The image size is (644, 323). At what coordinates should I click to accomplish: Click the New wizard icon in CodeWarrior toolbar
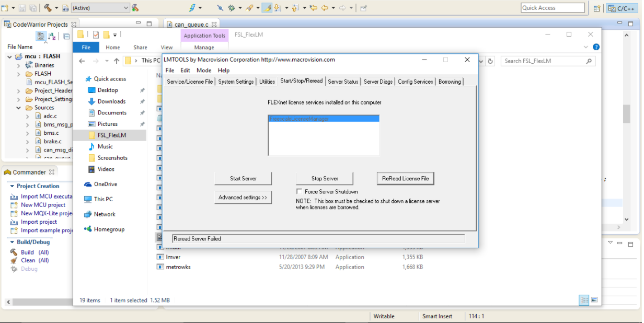[5, 8]
